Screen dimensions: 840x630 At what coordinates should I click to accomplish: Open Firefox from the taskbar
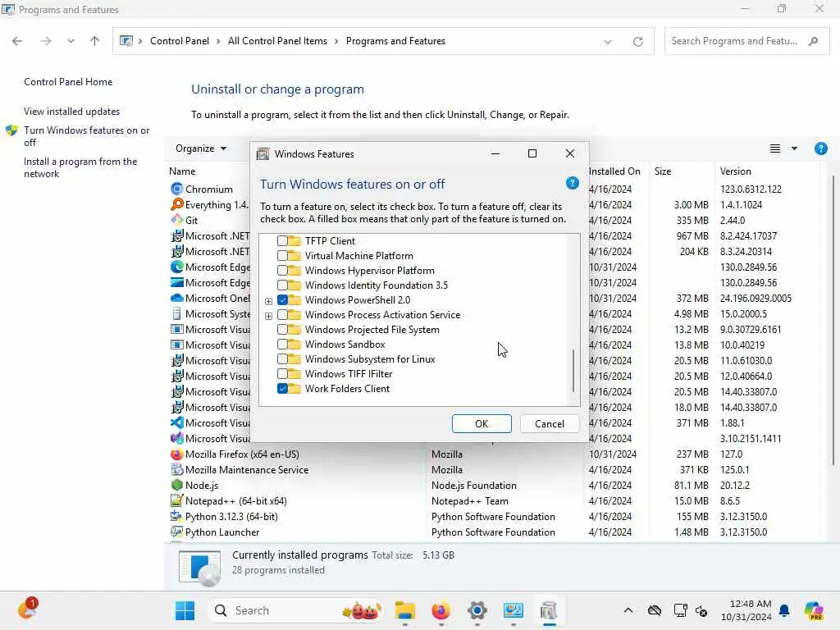pyautogui.click(x=441, y=610)
